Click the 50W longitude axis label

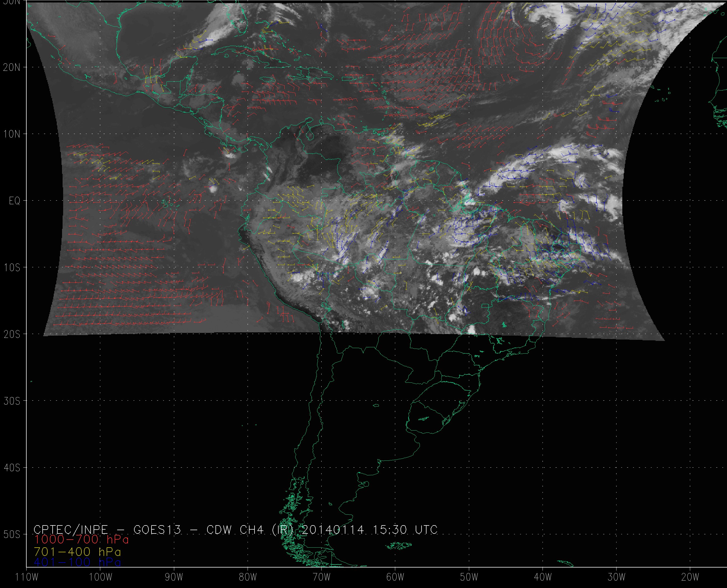(469, 577)
